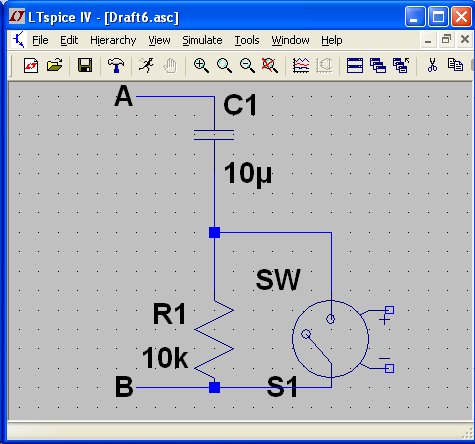Open the Hierarchy menu

tap(113, 41)
